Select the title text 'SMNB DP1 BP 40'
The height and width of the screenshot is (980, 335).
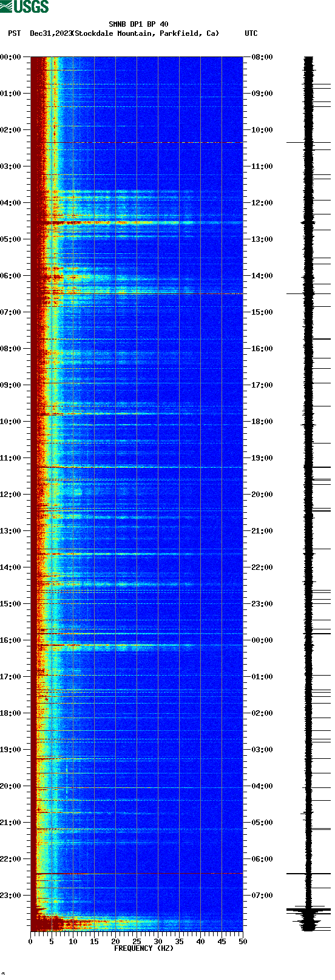pos(139,25)
